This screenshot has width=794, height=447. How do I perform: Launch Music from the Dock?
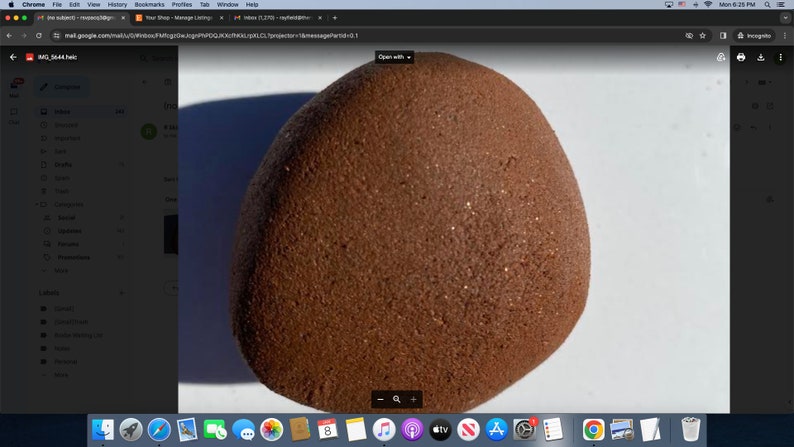coord(384,430)
